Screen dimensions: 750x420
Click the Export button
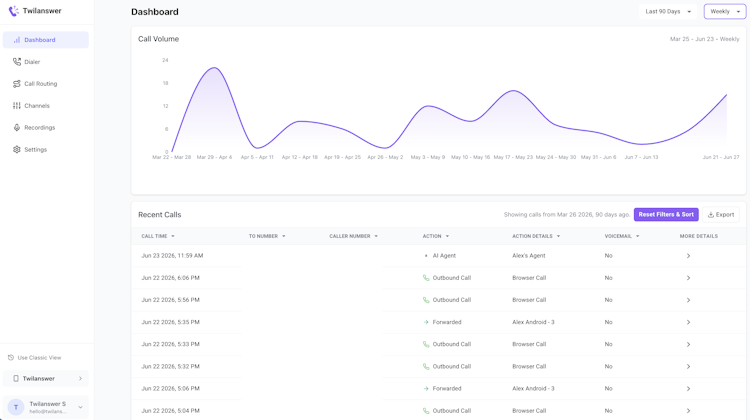click(x=721, y=215)
